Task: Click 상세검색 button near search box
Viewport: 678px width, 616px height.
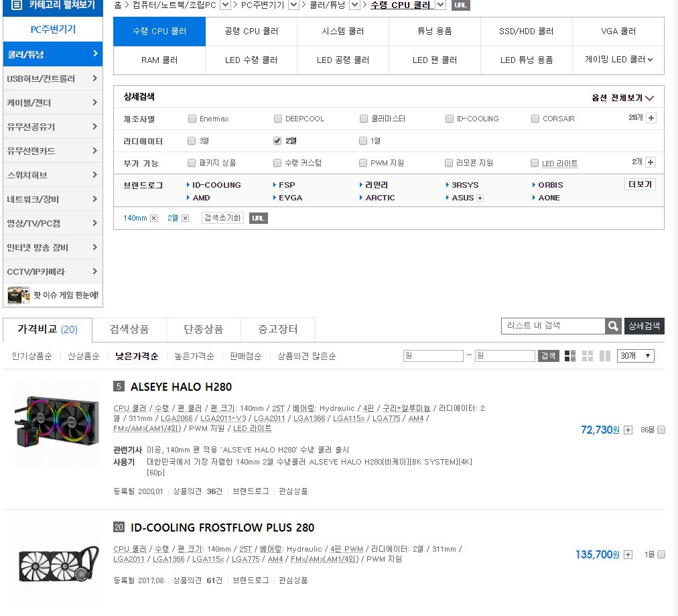Action: tap(645, 326)
